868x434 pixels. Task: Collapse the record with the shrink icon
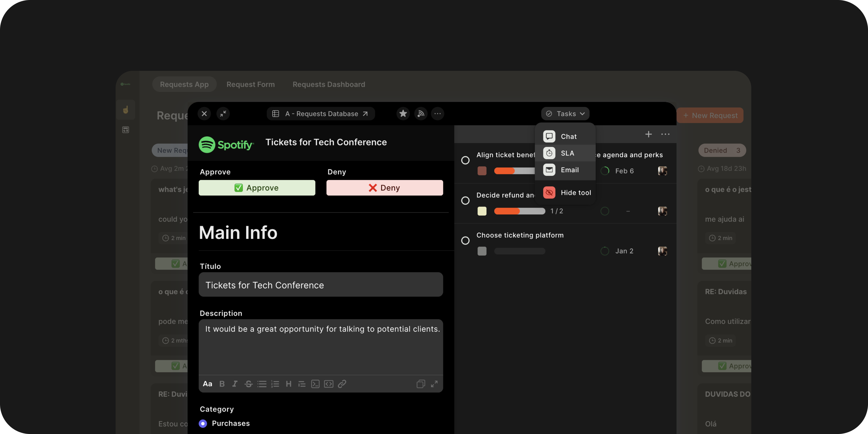[x=223, y=114]
